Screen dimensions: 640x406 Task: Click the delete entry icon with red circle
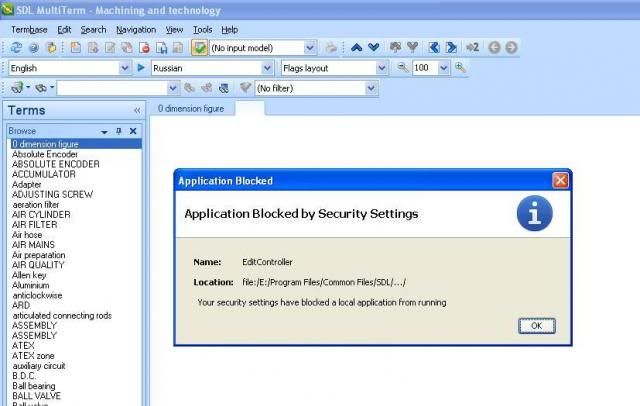144,48
